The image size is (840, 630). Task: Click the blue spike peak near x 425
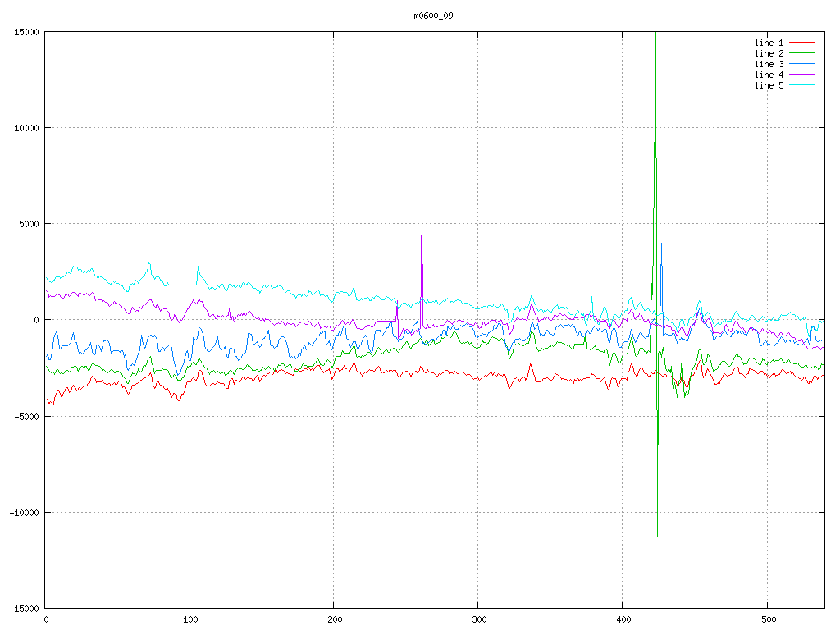point(662,244)
